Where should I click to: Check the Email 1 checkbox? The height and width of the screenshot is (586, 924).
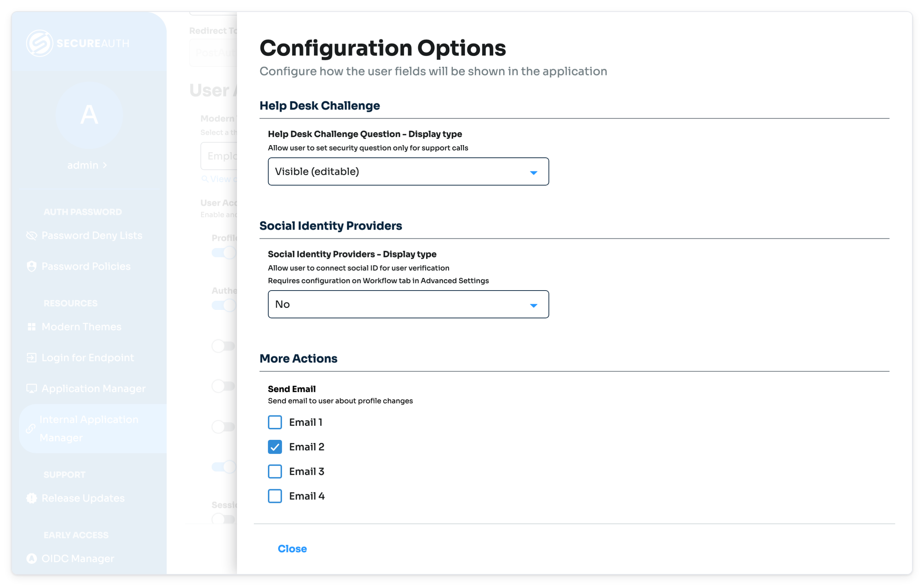click(x=275, y=422)
